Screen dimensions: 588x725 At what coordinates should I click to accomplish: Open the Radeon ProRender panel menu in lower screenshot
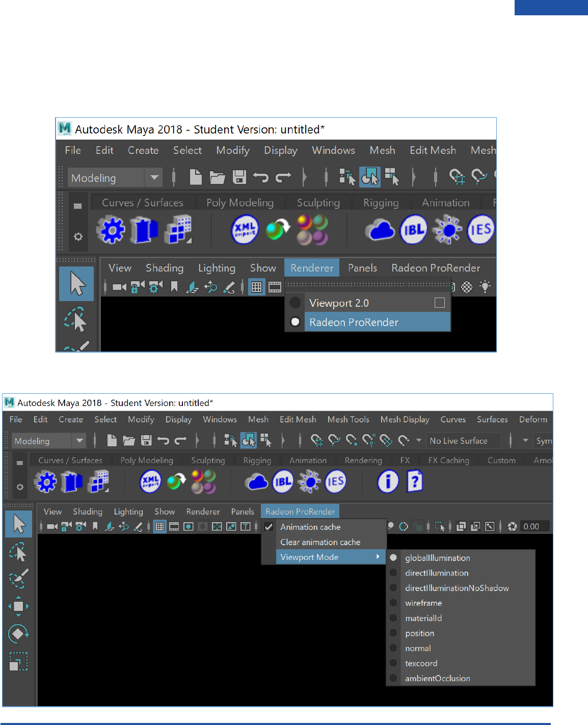pos(300,512)
